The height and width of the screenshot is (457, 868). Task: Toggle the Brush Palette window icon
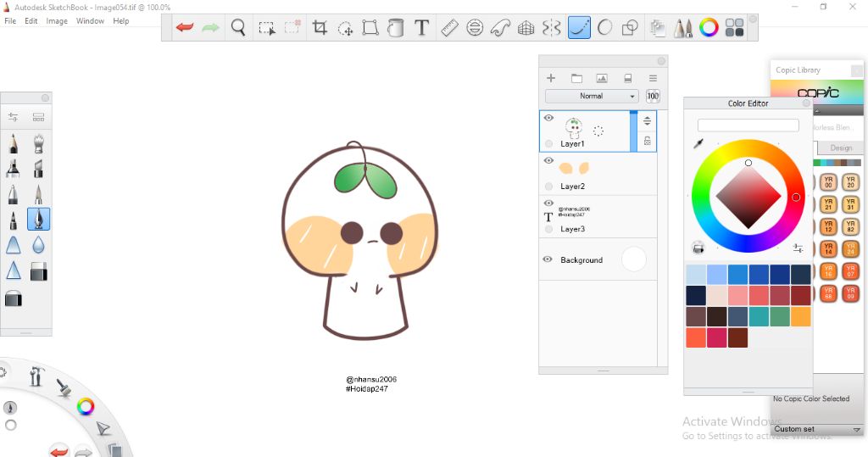click(683, 28)
